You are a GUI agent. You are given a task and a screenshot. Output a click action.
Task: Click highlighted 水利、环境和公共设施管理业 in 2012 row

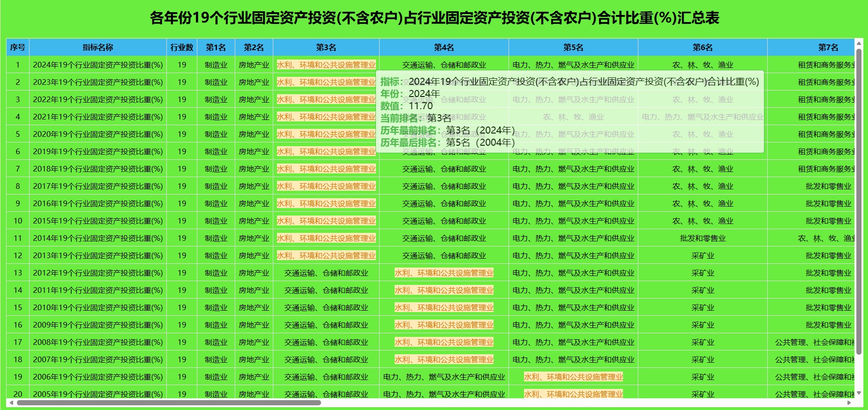pyautogui.click(x=444, y=273)
